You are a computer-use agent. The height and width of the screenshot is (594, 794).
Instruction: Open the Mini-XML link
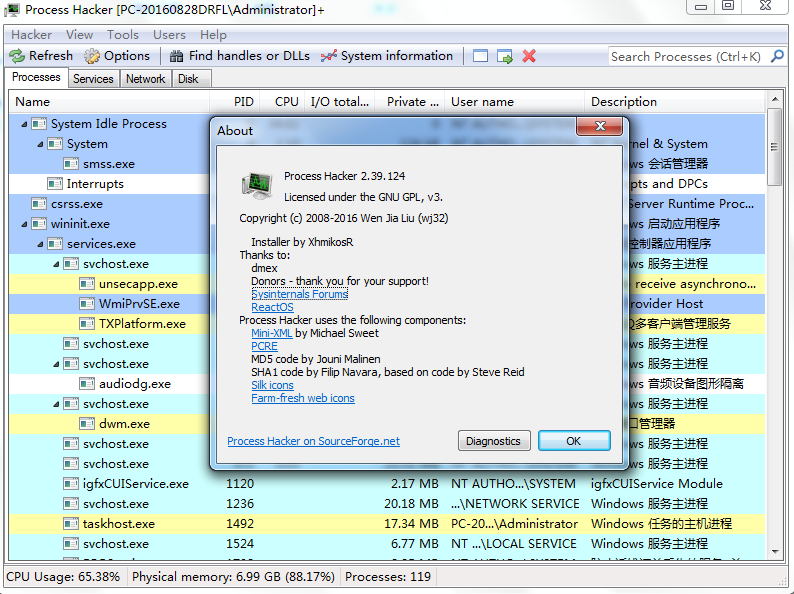tap(271, 333)
